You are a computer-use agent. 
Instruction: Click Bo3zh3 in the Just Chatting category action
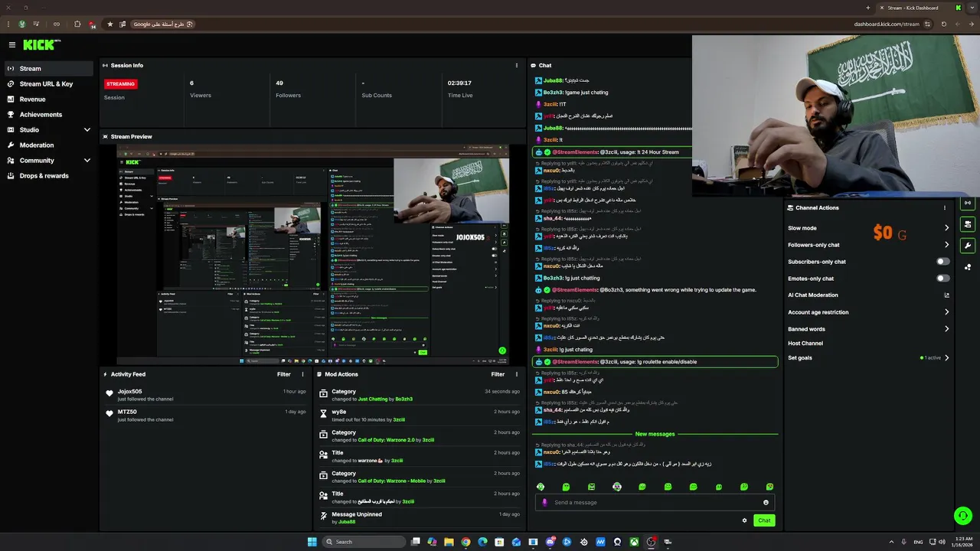coord(404,399)
